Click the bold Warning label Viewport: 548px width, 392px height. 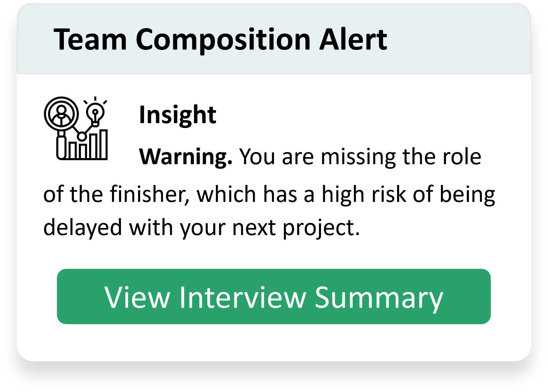(186, 157)
